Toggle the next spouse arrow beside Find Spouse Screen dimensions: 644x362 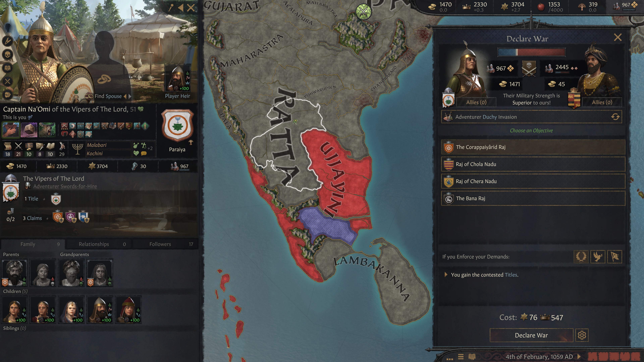[130, 96]
